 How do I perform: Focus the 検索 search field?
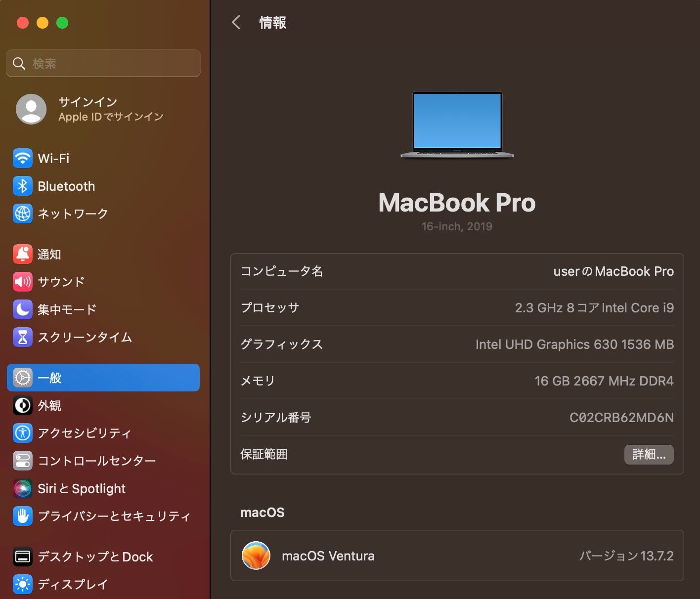(103, 63)
